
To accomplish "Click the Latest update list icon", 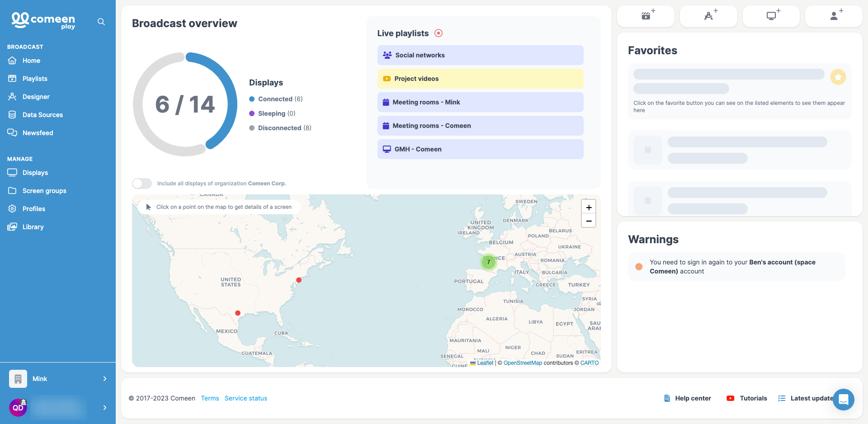I will point(782,398).
